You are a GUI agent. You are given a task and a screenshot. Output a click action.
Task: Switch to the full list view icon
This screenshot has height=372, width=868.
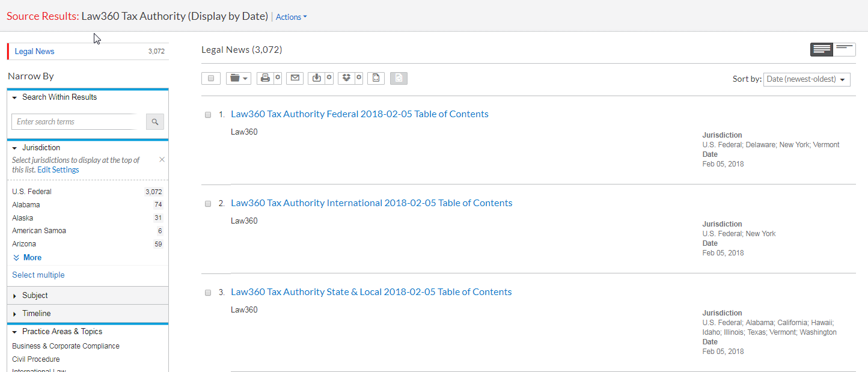coord(822,50)
